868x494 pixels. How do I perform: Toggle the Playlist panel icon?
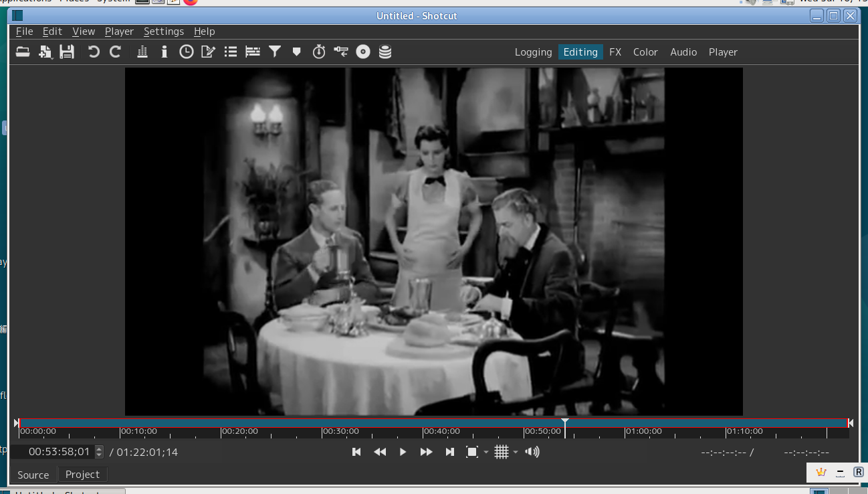coord(231,52)
